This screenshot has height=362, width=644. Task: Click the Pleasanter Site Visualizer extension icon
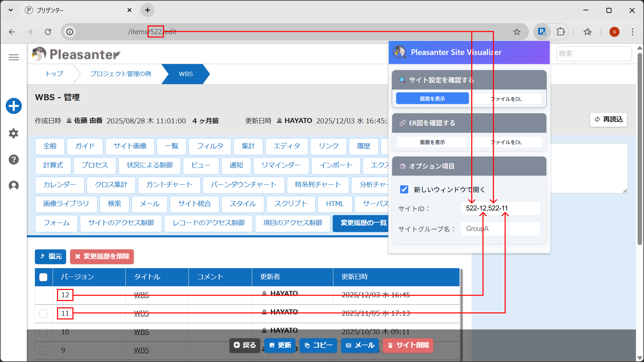coord(542,32)
